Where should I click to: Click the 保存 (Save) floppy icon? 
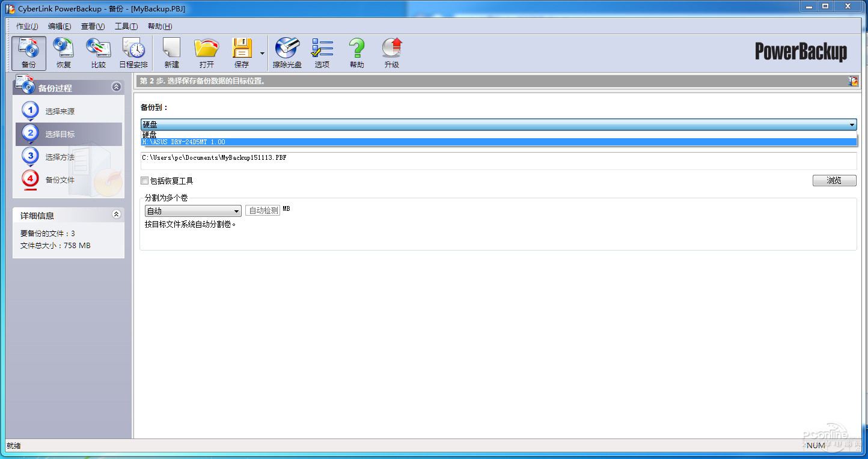(x=242, y=53)
